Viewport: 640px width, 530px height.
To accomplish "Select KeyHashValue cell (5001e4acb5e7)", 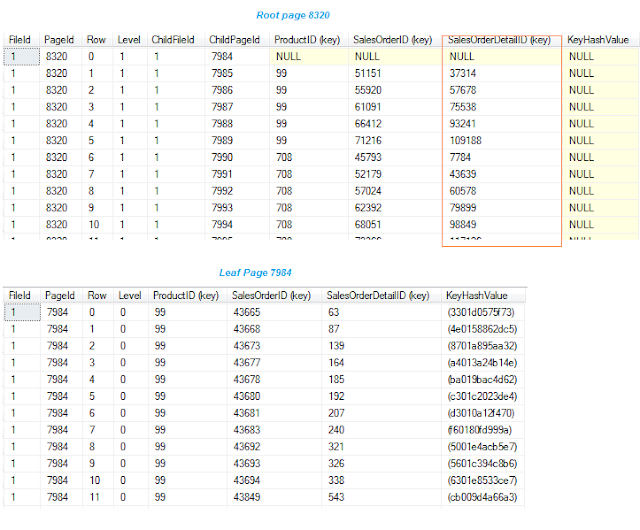I will [484, 447].
